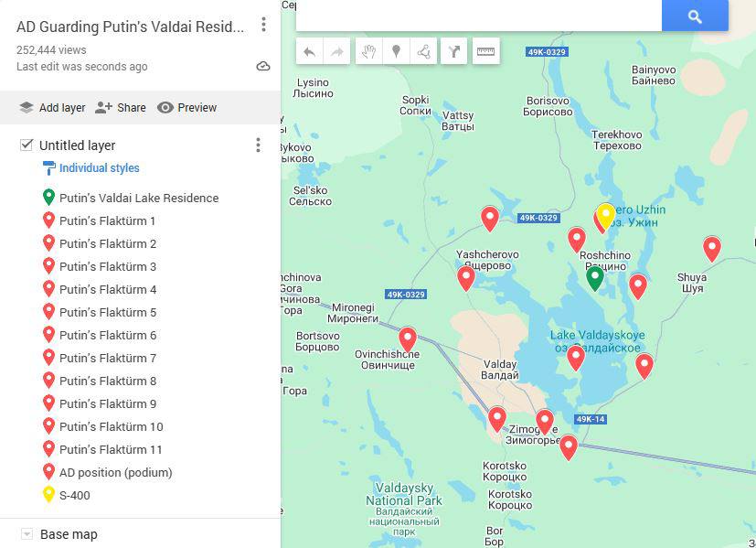Select the add marker tool
This screenshot has height=548, width=756.
[396, 51]
